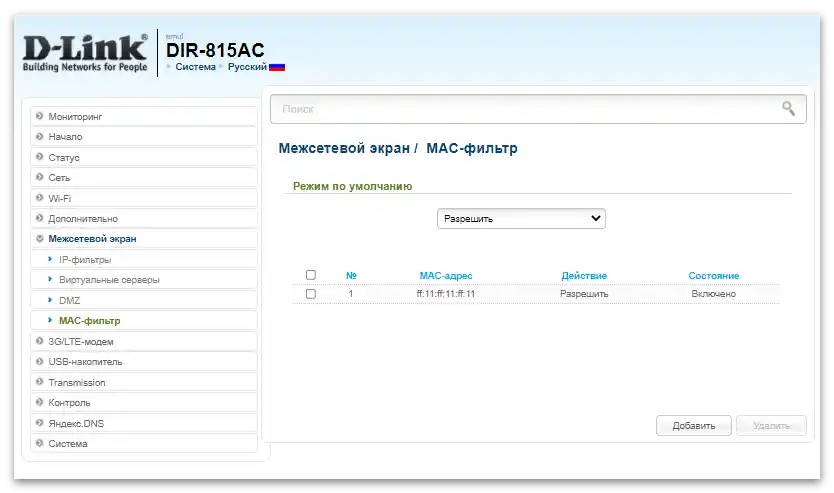The width and height of the screenshot is (834, 493).
Task: Expand the USB-накопитель menu
Action: (x=144, y=361)
